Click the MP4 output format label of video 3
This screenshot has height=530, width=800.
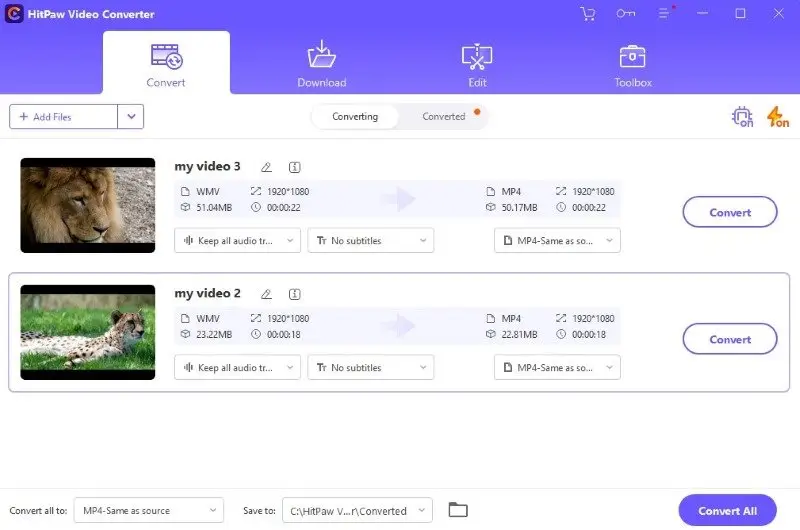point(511,191)
